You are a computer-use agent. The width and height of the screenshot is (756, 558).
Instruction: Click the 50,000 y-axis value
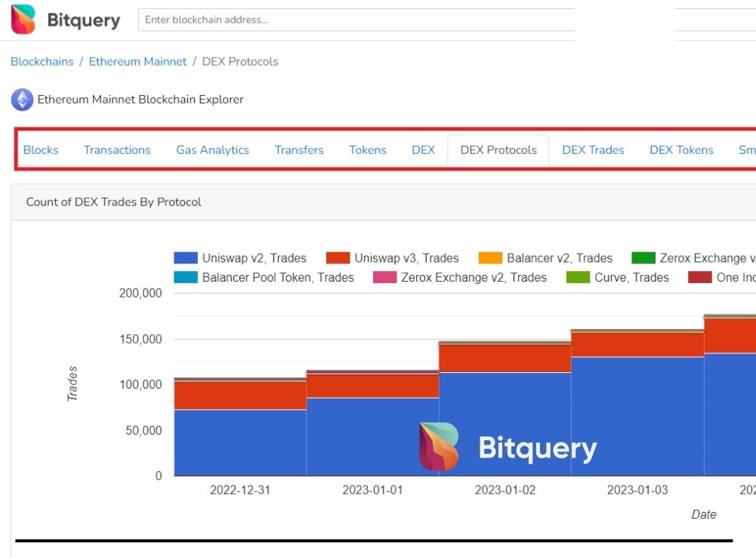(143, 430)
